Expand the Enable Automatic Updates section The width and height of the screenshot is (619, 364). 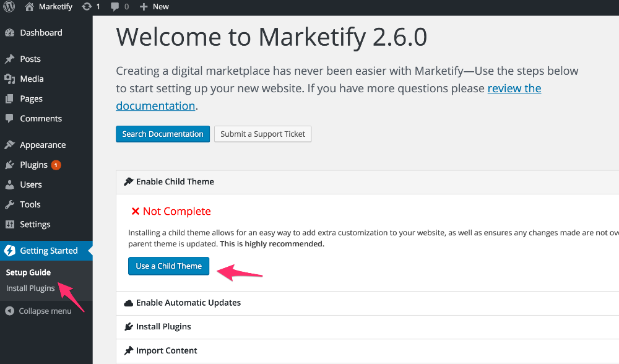(368, 303)
